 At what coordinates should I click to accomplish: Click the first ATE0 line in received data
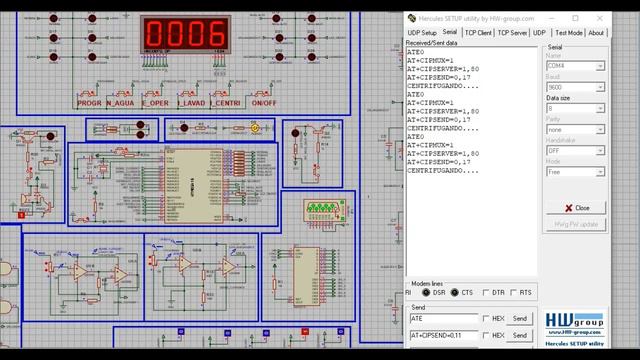pos(416,52)
